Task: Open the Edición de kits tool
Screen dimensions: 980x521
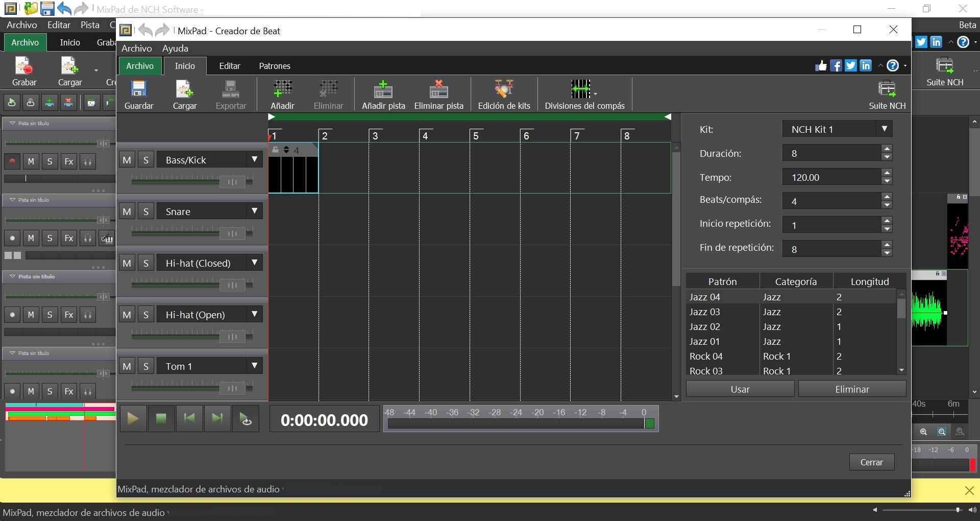Action: pyautogui.click(x=504, y=94)
